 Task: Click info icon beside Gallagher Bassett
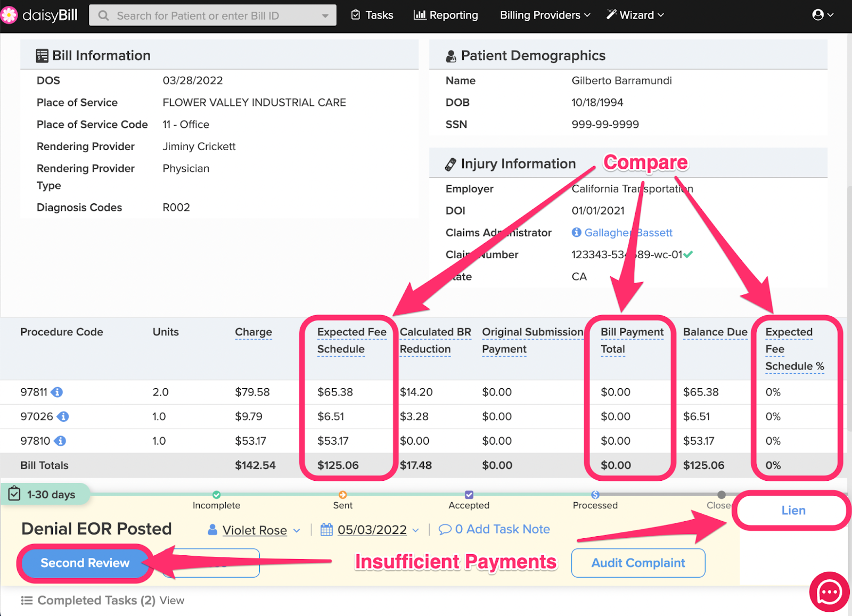[576, 233]
